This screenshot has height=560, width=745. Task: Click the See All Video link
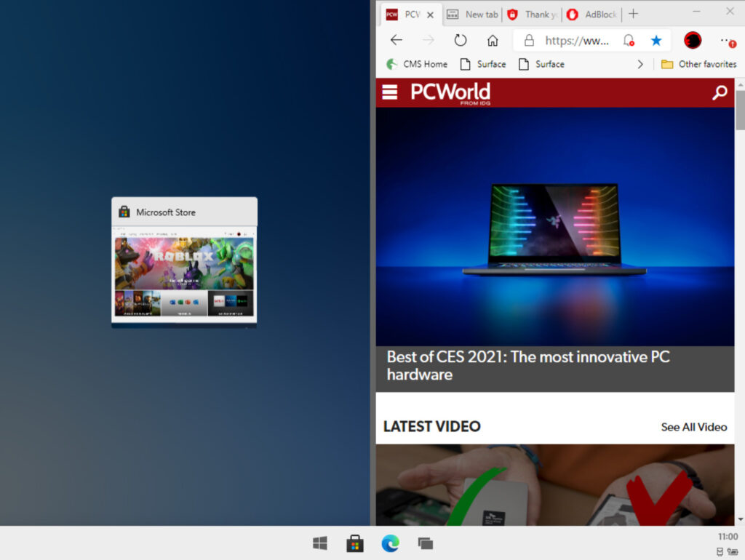click(693, 427)
